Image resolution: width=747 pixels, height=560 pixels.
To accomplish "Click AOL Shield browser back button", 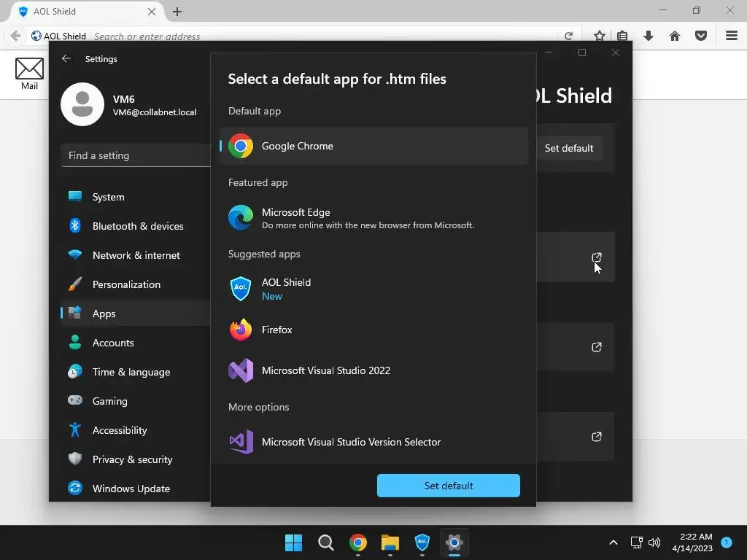I will [x=15, y=36].
